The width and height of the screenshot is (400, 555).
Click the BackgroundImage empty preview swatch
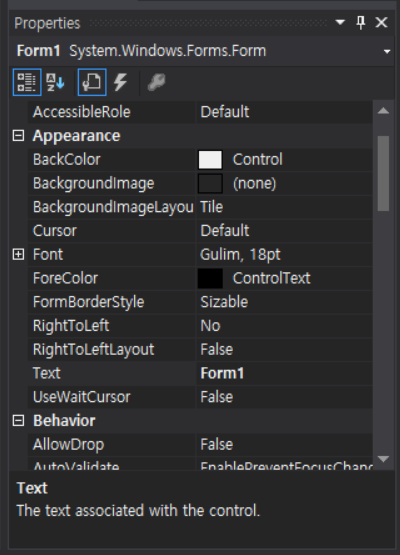click(x=210, y=183)
